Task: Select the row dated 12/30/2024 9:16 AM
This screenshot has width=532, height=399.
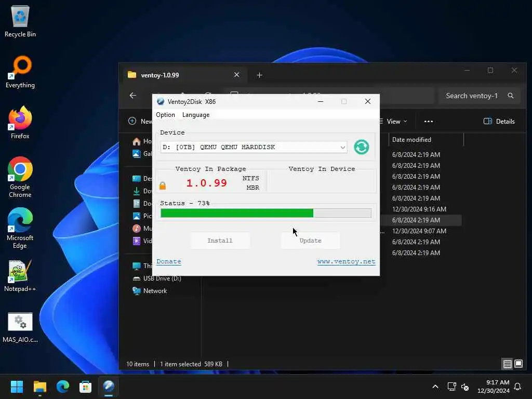Action: [x=419, y=209]
